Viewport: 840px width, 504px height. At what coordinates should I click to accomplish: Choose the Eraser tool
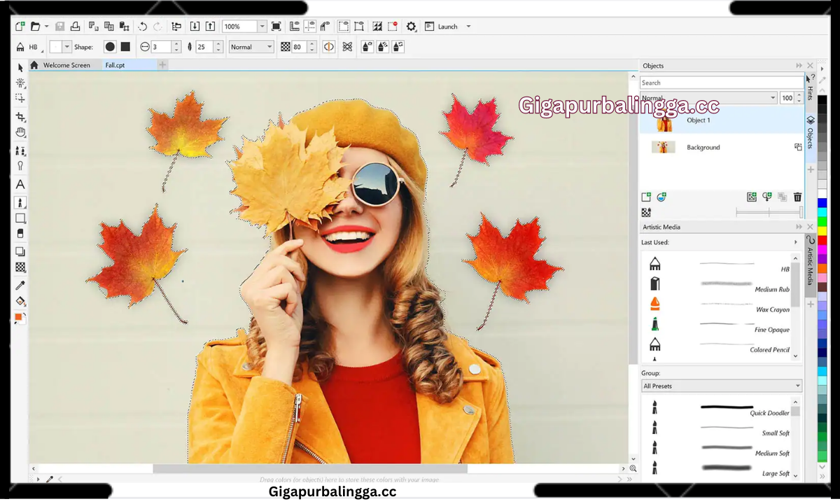(x=20, y=234)
